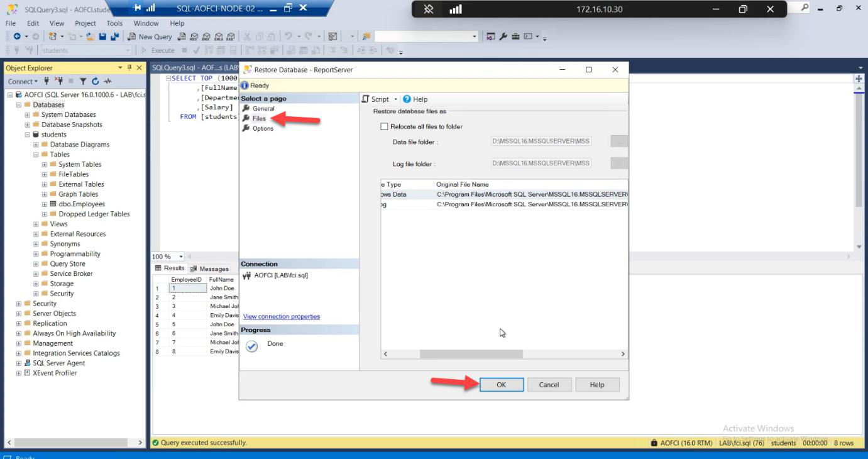Open the students database dropdown in toolbar
The image size is (868, 459).
click(128, 50)
